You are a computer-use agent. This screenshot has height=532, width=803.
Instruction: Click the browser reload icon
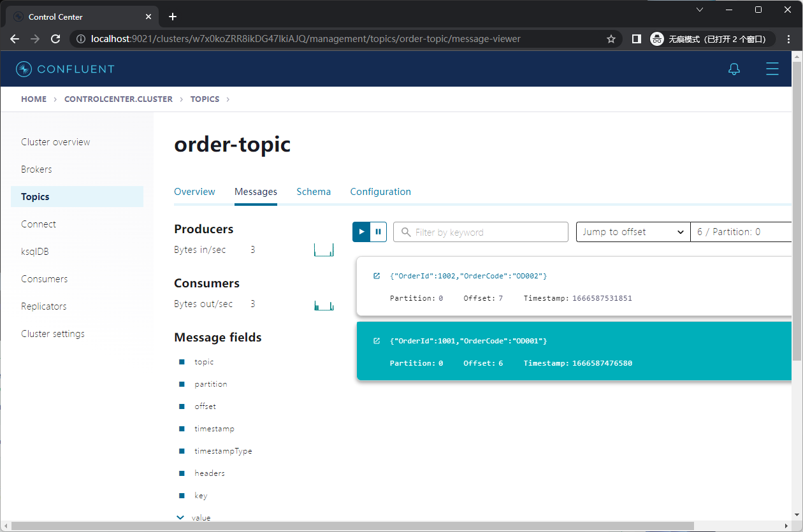coord(55,39)
